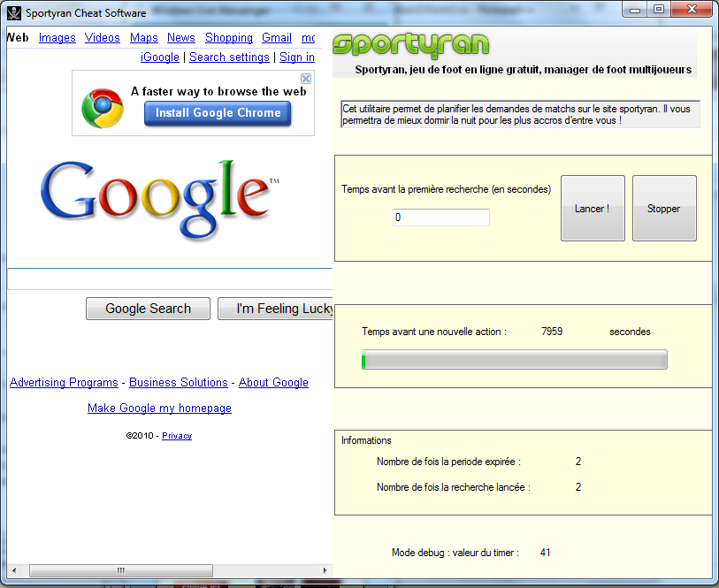
Task: Click the horizontal scrollbar thumb
Action: coord(121,570)
